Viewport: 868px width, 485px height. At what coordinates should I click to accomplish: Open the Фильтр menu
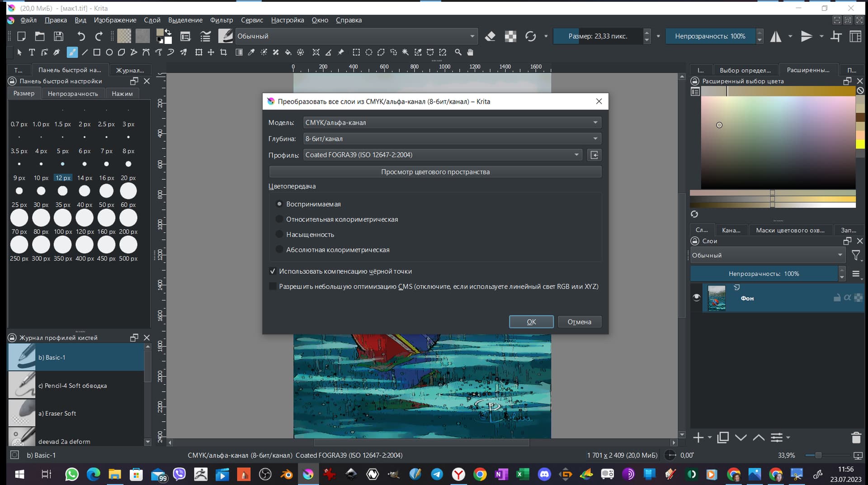[x=221, y=20]
